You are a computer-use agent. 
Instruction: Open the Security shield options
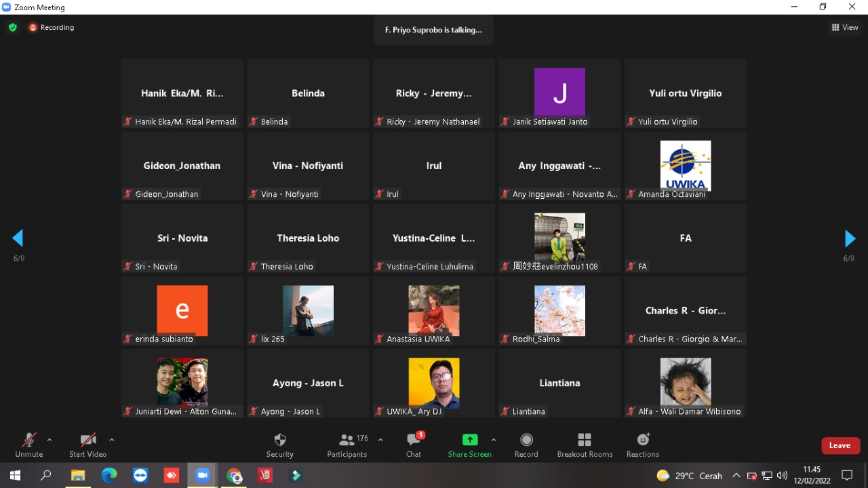279,445
